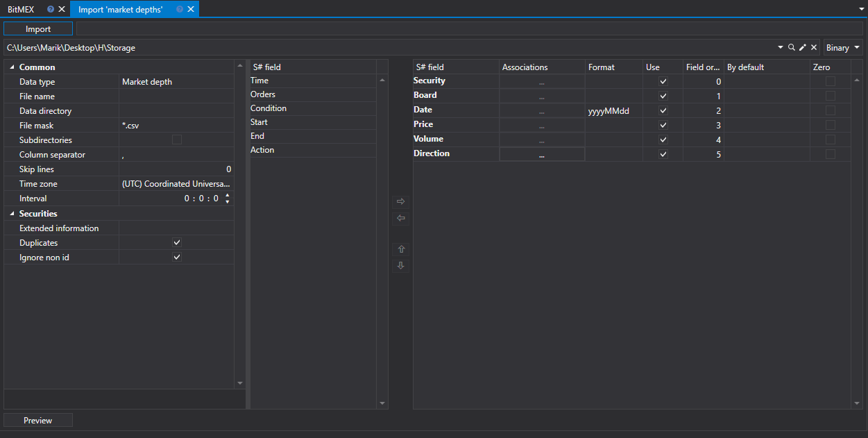The image size is (868, 438).
Task: Click the common settings panel scrollbar down arrow
Action: tap(241, 383)
